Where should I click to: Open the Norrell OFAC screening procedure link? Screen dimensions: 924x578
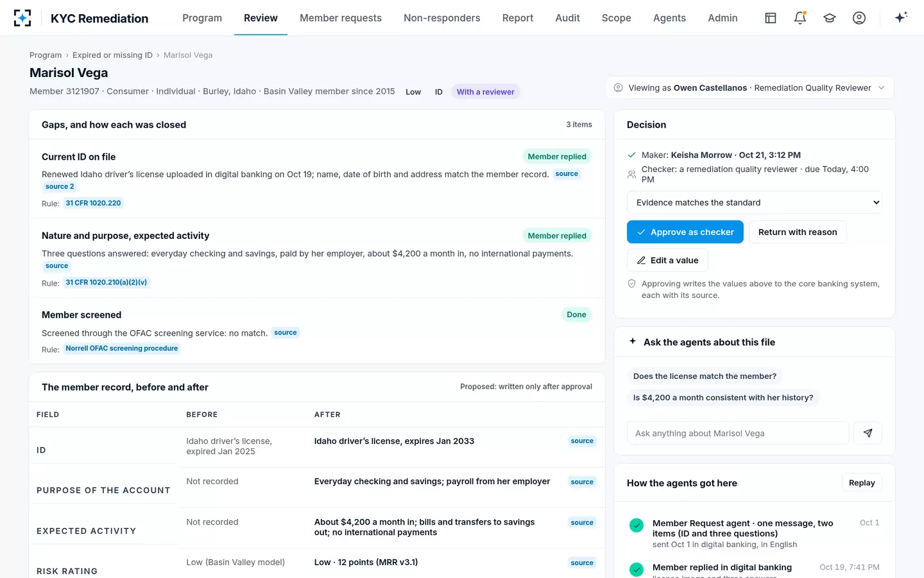coord(122,348)
